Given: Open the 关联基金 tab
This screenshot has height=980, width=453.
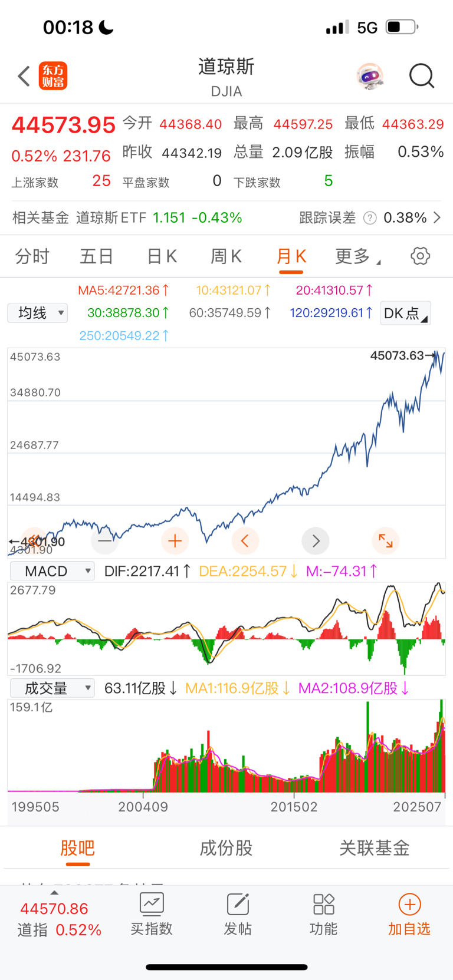Looking at the screenshot, I should click(375, 848).
